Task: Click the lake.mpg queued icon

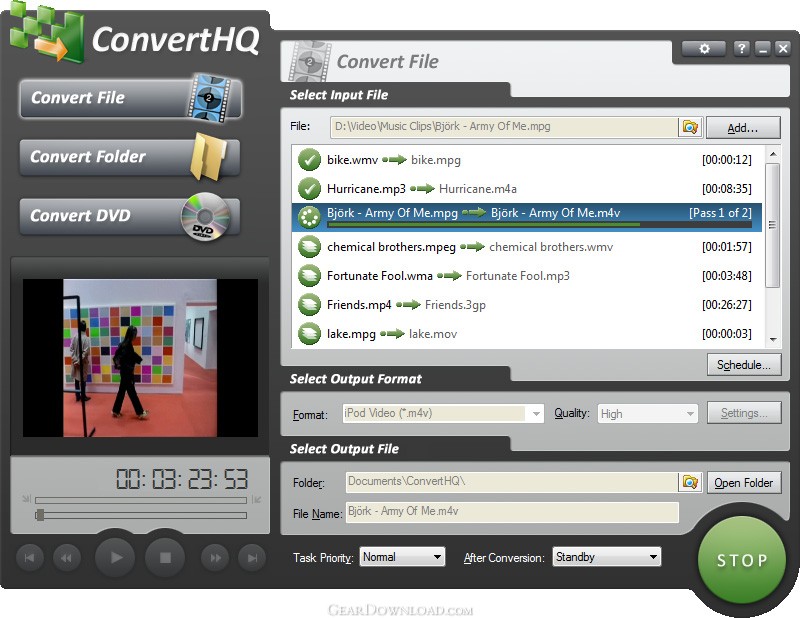Action: click(x=309, y=334)
